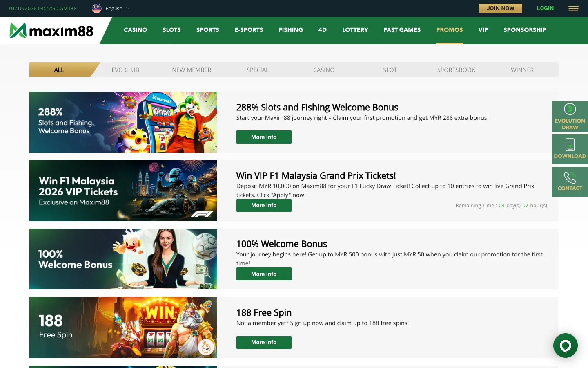This screenshot has height=368, width=588.
Task: Select the CASINO promotions filter tab
Action: point(324,70)
